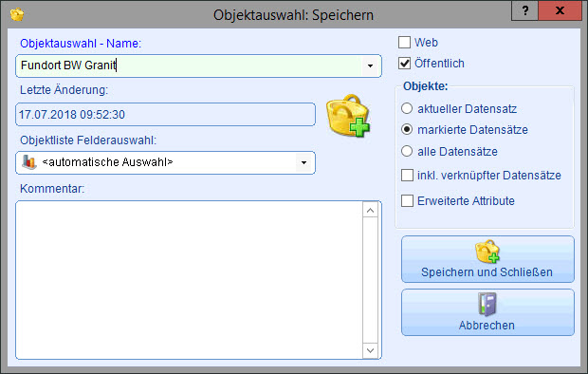Click the Kommentar scrollbar up arrow
This screenshot has width=588, height=374.
pyautogui.click(x=370, y=211)
